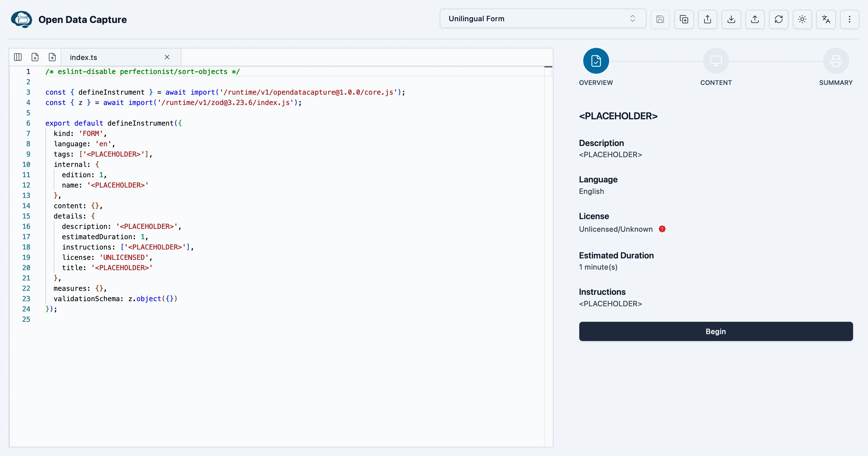Expand the Unilingual Form dropdown selector
868x456 pixels.
click(x=541, y=18)
